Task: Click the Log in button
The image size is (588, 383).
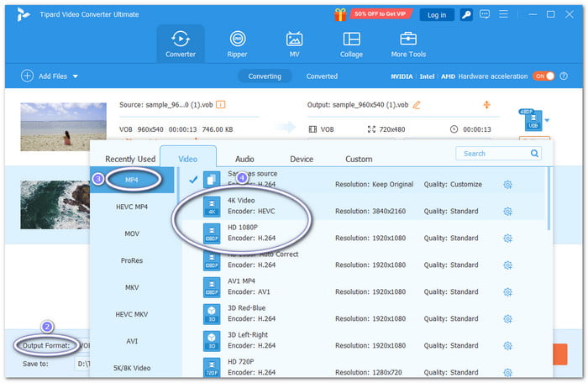Action: pos(437,14)
